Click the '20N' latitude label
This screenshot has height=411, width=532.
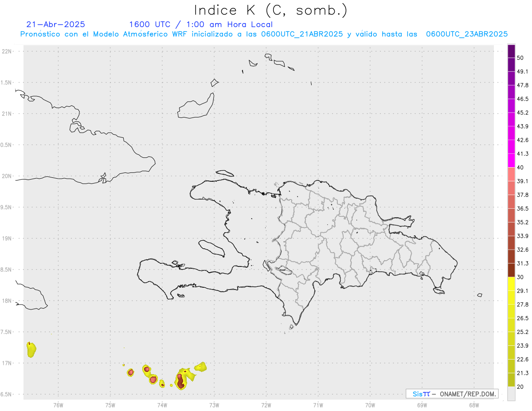pos(8,176)
